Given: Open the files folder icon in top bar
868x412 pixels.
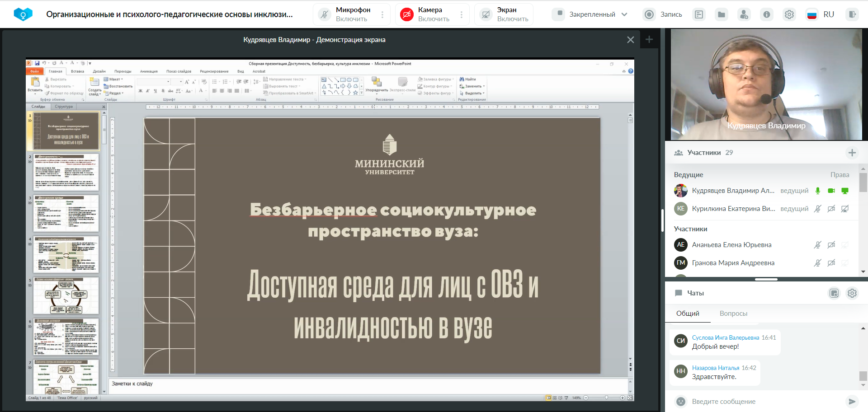Looking at the screenshot, I should coord(722,14).
